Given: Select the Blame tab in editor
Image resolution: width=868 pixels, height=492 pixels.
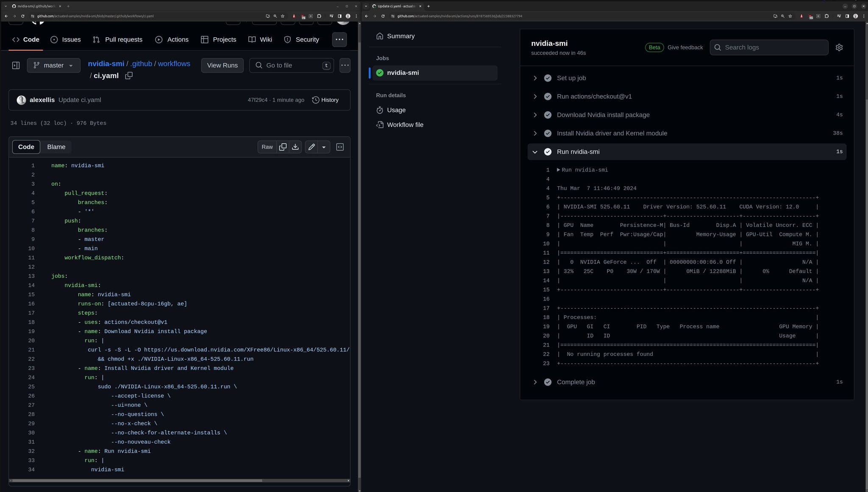Looking at the screenshot, I should point(56,147).
